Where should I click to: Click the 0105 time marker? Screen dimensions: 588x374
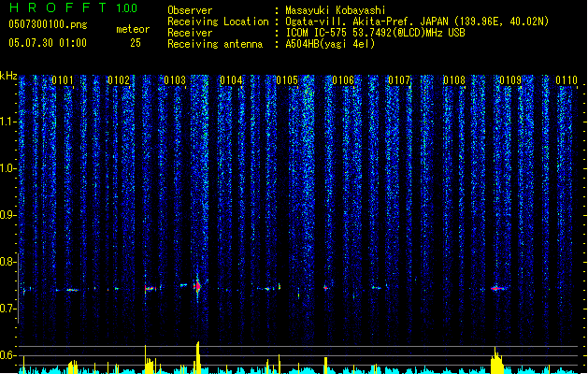287,79
